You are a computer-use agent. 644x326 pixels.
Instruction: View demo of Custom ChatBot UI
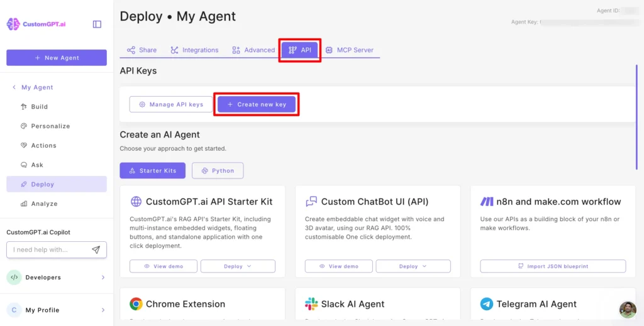339,266
